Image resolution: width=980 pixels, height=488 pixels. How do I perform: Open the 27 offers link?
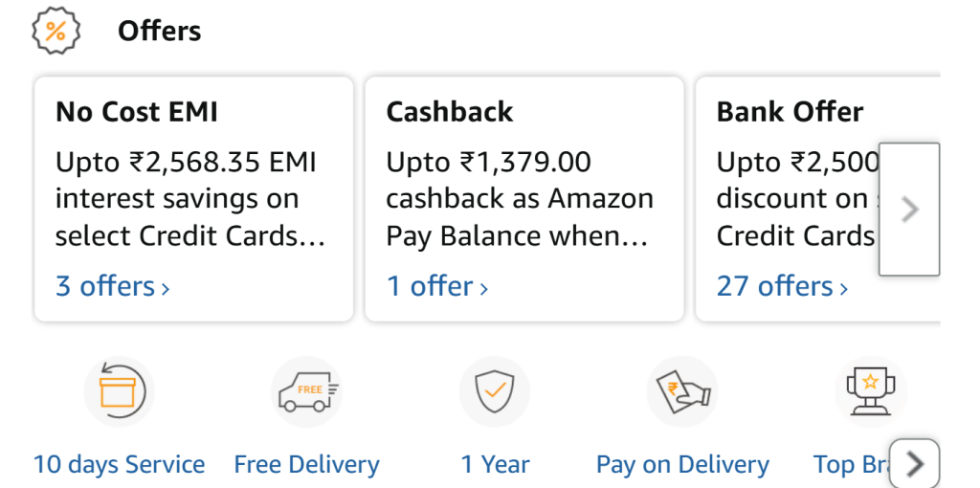click(x=783, y=286)
